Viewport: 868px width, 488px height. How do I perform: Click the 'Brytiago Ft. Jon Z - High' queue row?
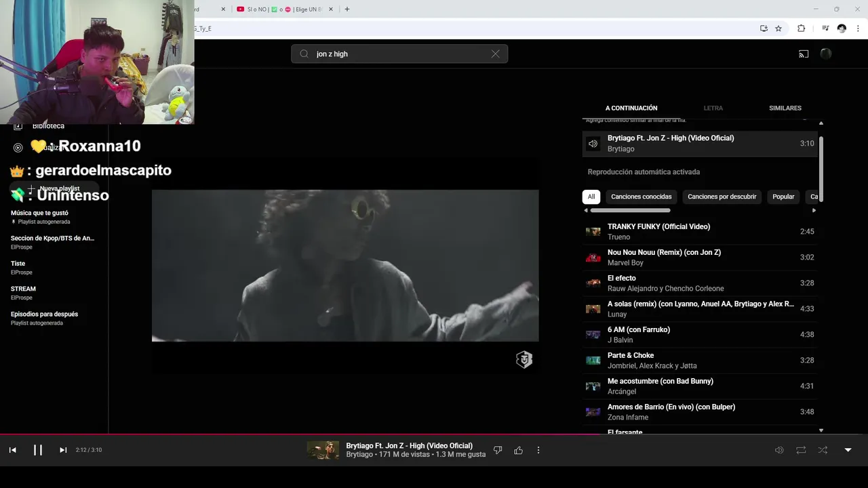pyautogui.click(x=700, y=144)
